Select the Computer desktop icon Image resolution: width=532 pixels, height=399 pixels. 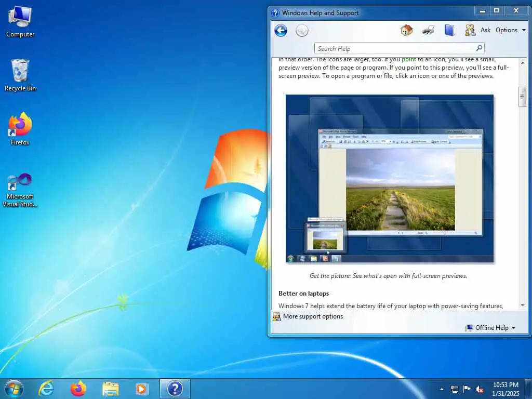click(x=20, y=22)
